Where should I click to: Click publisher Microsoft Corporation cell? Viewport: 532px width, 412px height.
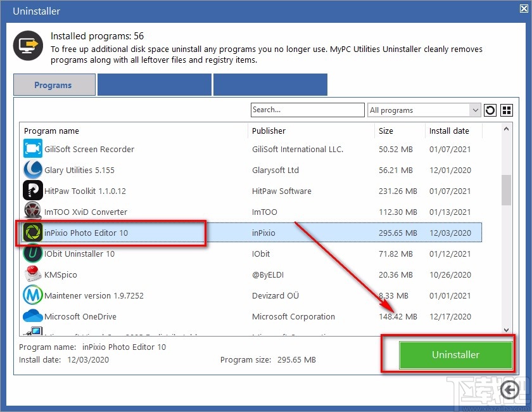[293, 316]
